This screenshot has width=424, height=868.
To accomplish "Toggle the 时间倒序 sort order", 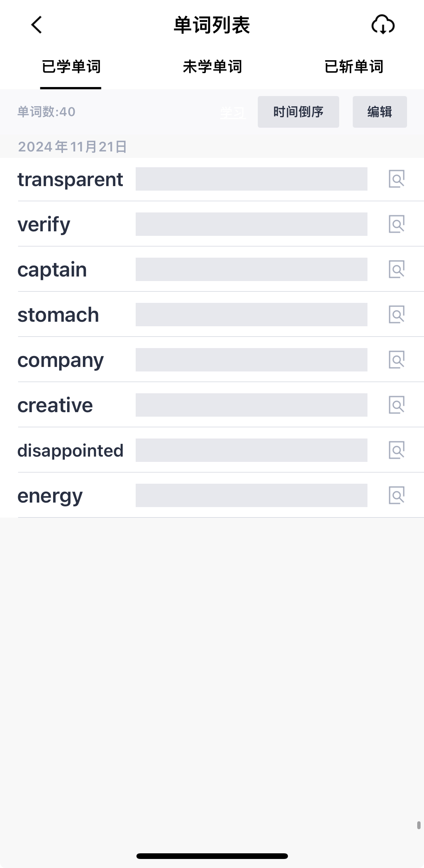I will pyautogui.click(x=298, y=112).
